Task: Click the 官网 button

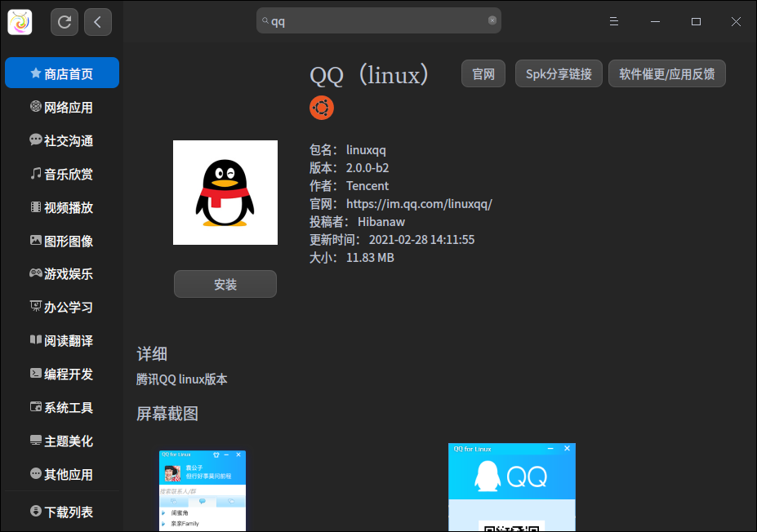Action: (483, 73)
